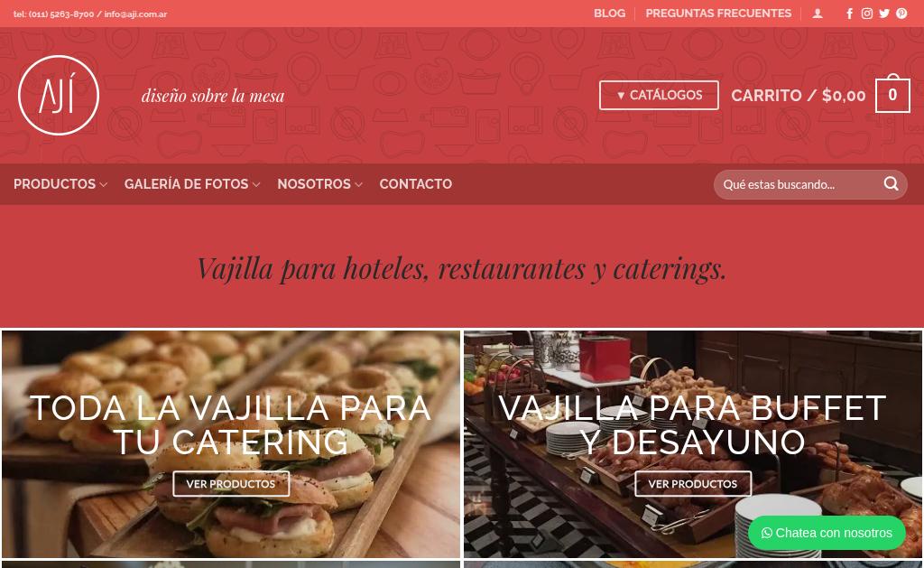Open the Pinterest social icon
924x568 pixels.
(901, 14)
